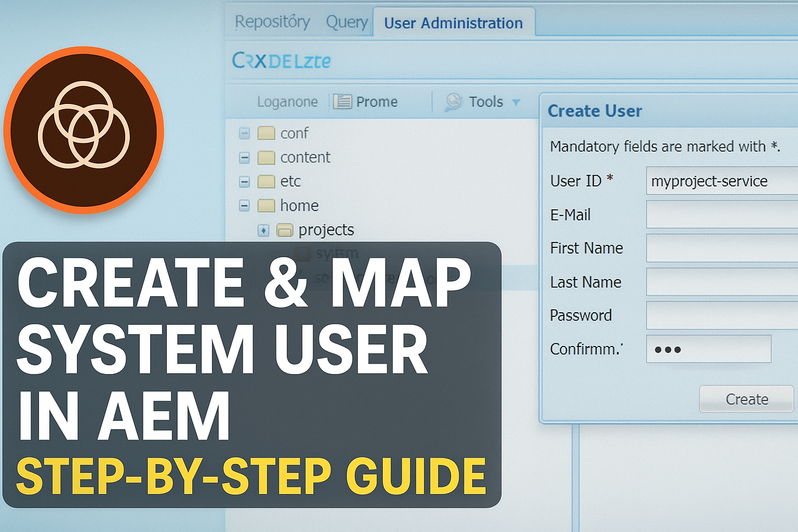Image resolution: width=798 pixels, height=532 pixels.
Task: Select the conf tree item
Action: (294, 134)
